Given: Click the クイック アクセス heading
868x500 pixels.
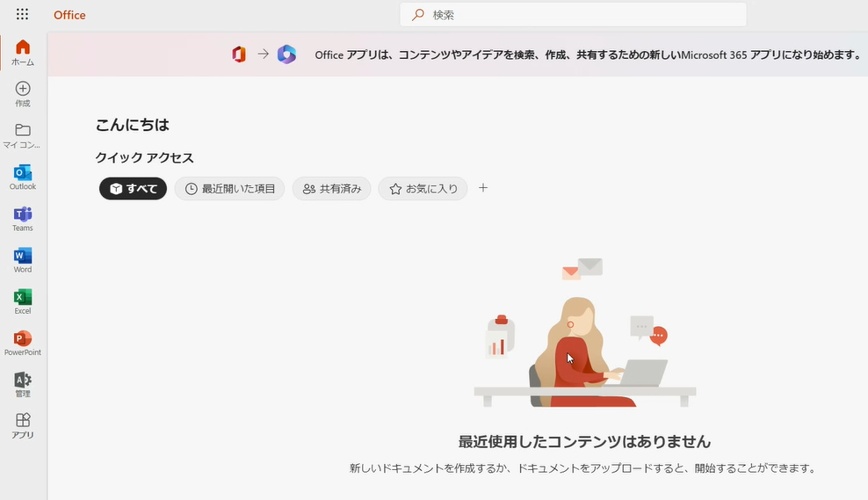Looking at the screenshot, I should (x=144, y=158).
